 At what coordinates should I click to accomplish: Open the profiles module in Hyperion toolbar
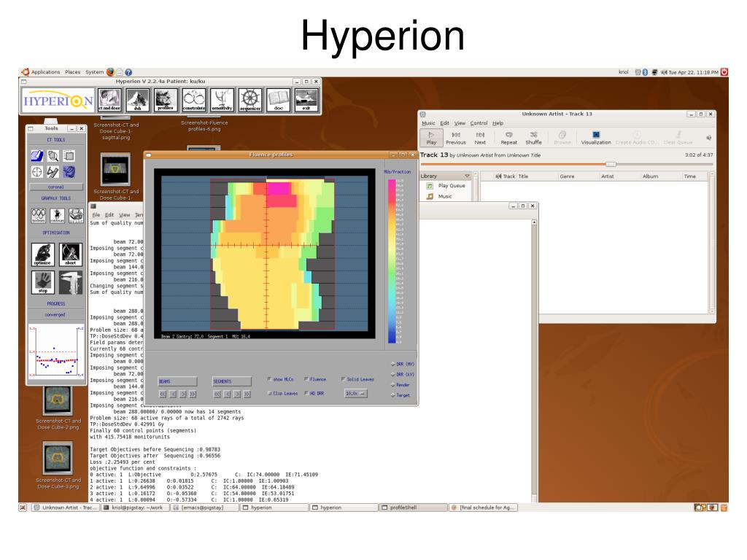166,99
